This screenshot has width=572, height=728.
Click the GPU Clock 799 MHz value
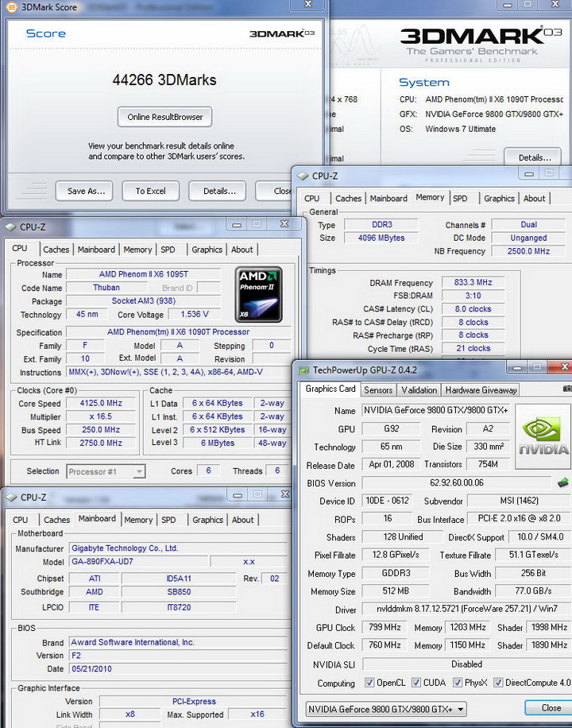click(x=385, y=627)
